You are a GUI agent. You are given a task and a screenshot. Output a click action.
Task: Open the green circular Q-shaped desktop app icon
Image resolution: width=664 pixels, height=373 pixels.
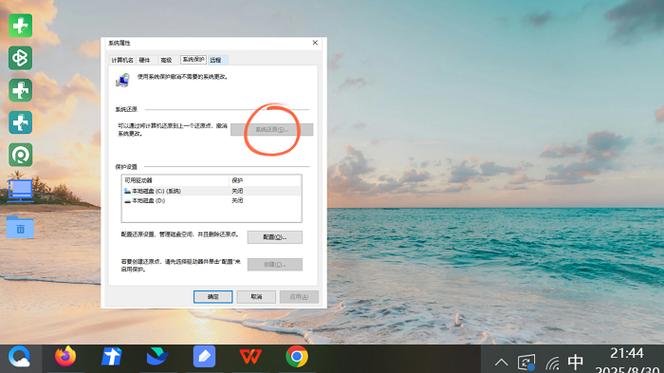[20, 155]
